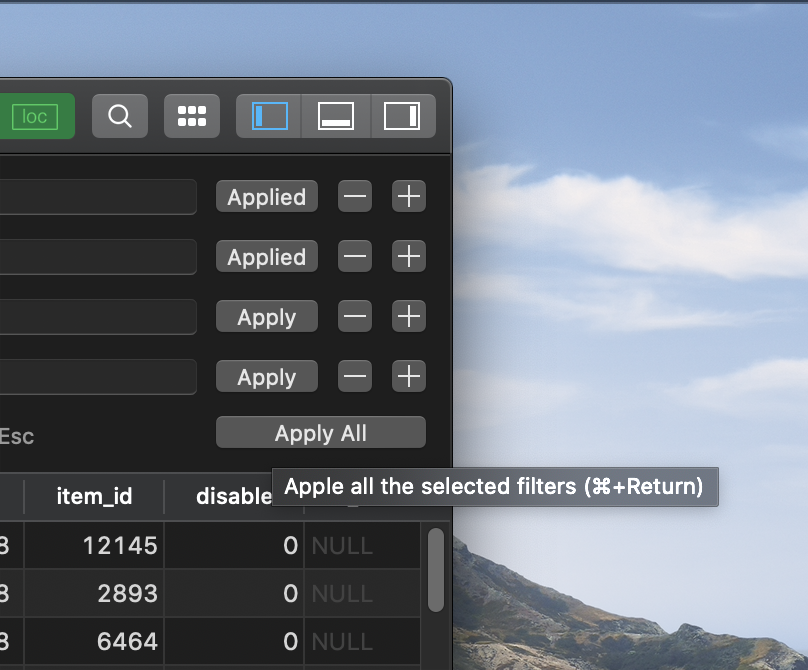Apply the third filter row
Viewport: 808px width, 670px height.
tap(266, 316)
